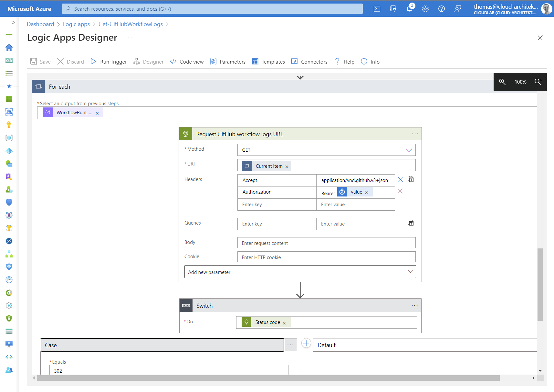Remove Current item token from URI
554x392 pixels.
[x=287, y=167]
